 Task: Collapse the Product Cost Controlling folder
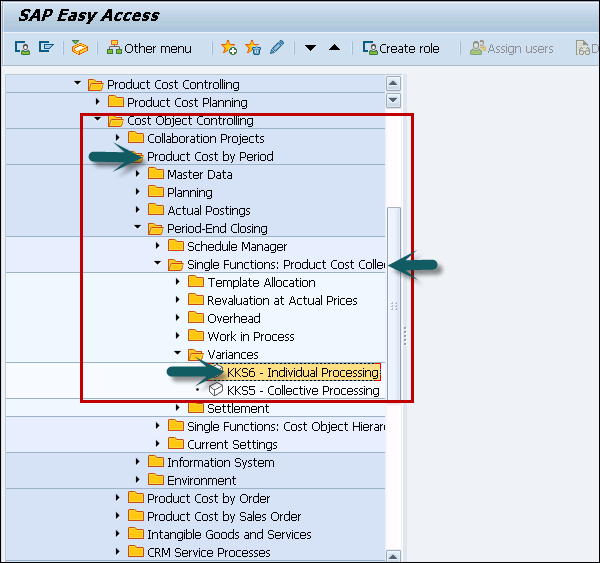point(78,84)
